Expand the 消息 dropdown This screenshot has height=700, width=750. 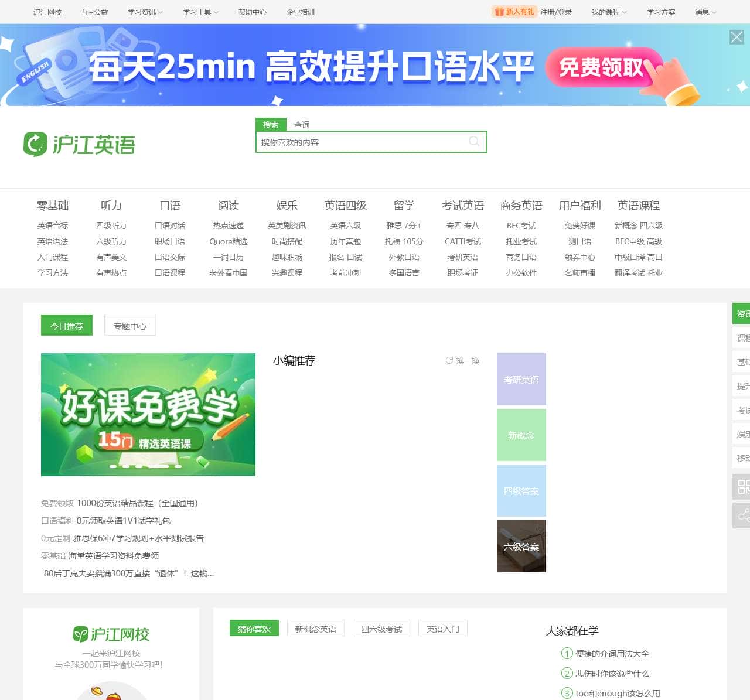coord(705,12)
